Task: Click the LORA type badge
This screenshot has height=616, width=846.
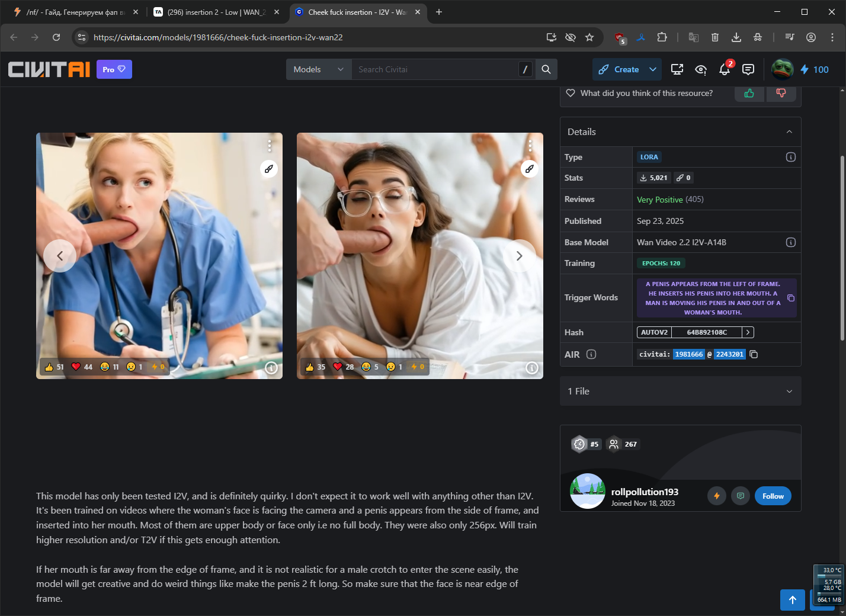Action: coord(649,157)
